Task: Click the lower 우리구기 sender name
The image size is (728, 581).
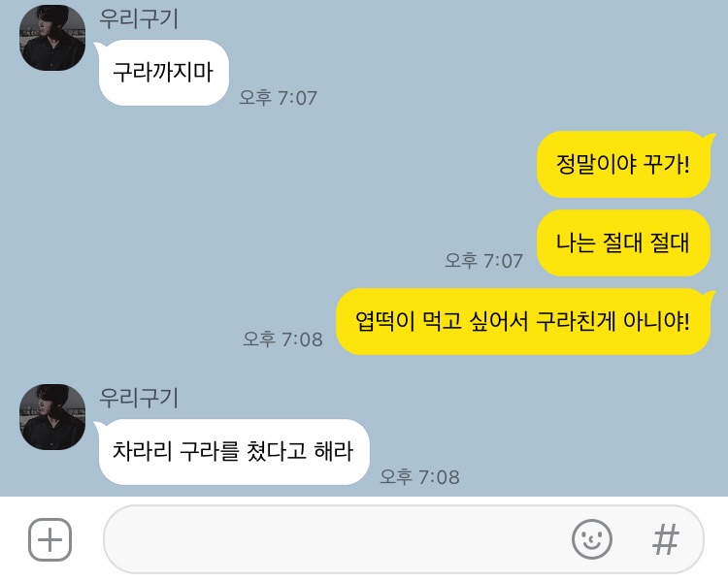Action: tap(139, 398)
